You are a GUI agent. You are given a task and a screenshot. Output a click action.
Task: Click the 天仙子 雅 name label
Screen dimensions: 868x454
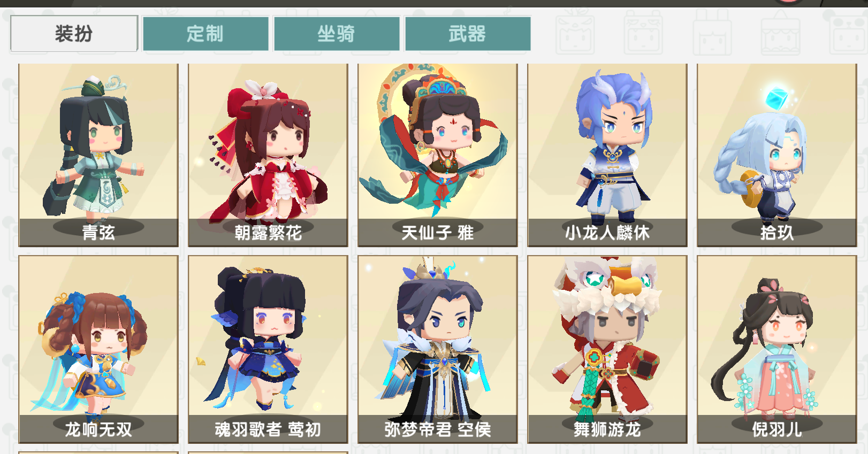pos(438,233)
